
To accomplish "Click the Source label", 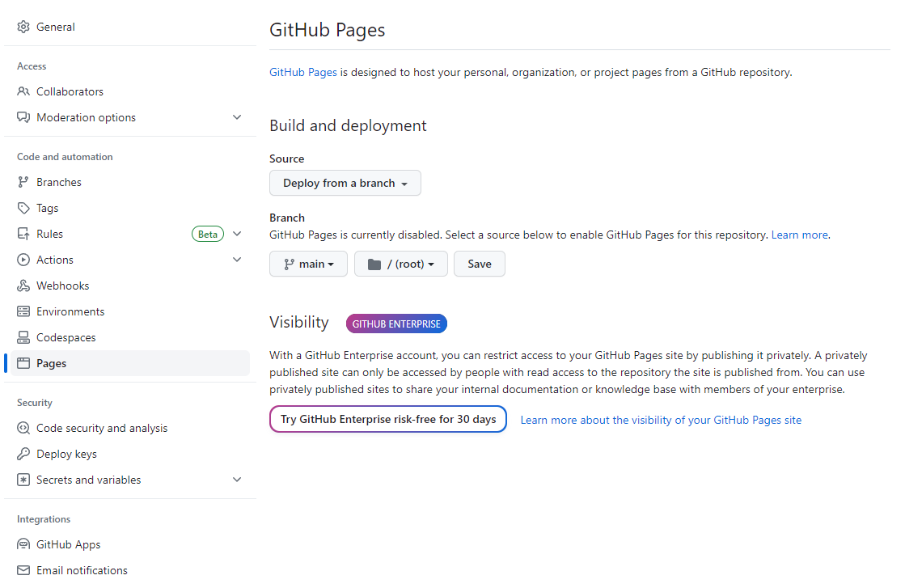I will [x=287, y=159].
